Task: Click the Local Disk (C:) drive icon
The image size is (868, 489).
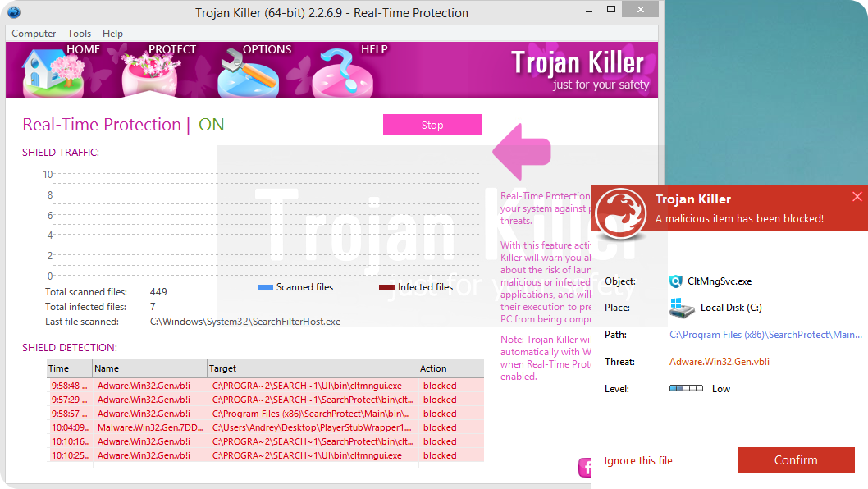Action: pos(682,308)
